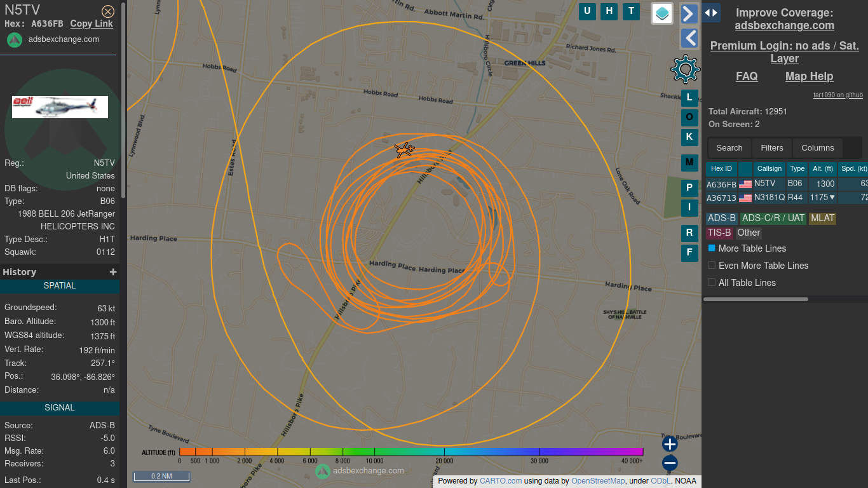868x488 pixels.
Task: Toggle the H map button
Action: tap(609, 11)
